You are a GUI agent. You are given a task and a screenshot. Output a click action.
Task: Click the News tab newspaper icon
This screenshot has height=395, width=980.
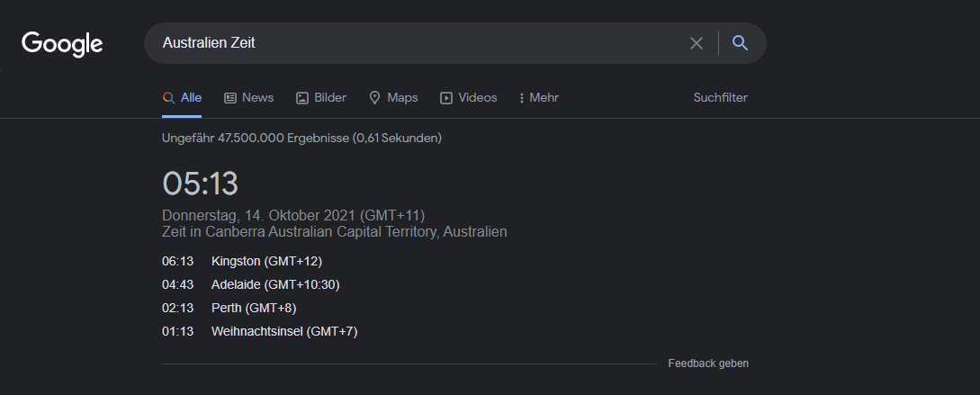[230, 98]
